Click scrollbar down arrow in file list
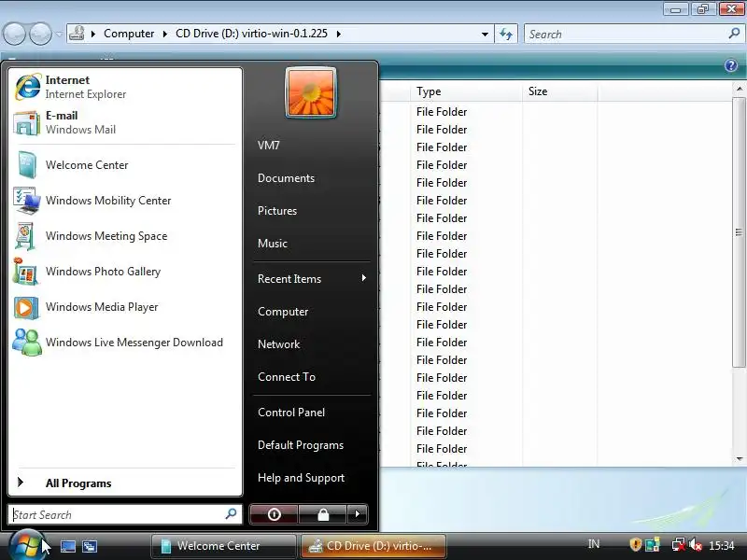This screenshot has width=747, height=560. click(x=739, y=458)
